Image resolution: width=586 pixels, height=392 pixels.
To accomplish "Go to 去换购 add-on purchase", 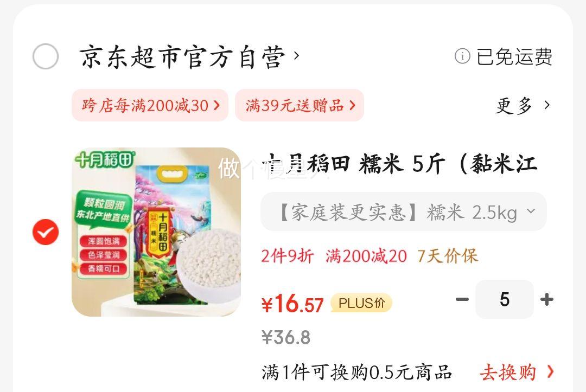I will (x=517, y=372).
